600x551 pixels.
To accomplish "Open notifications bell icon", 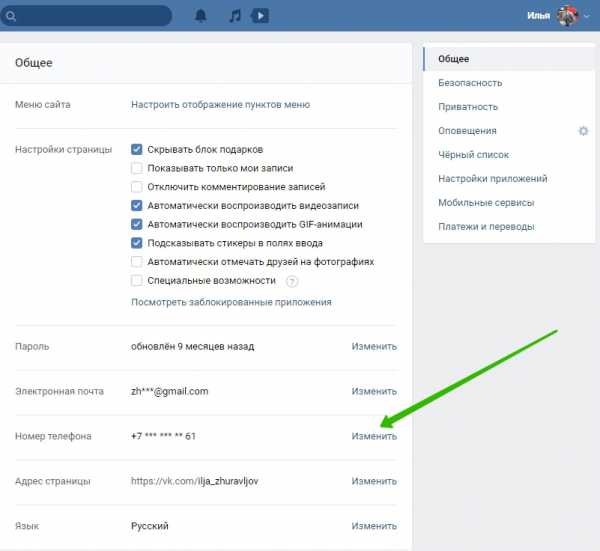I will [x=201, y=16].
